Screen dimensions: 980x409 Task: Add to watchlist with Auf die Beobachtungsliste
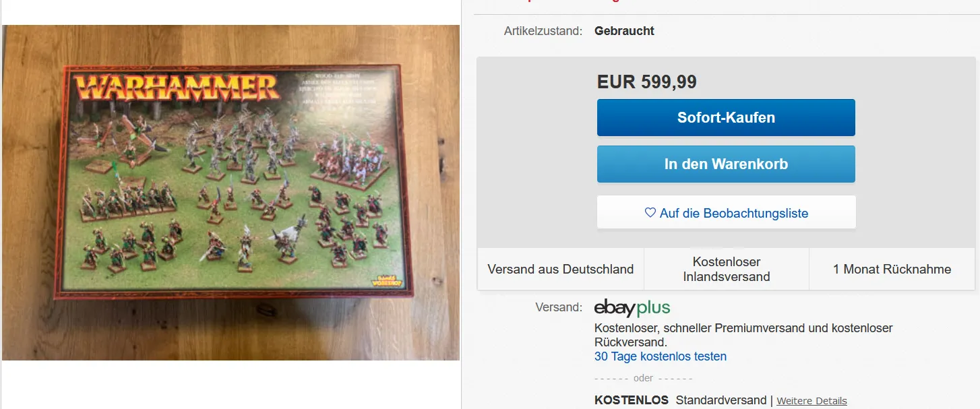(x=726, y=213)
